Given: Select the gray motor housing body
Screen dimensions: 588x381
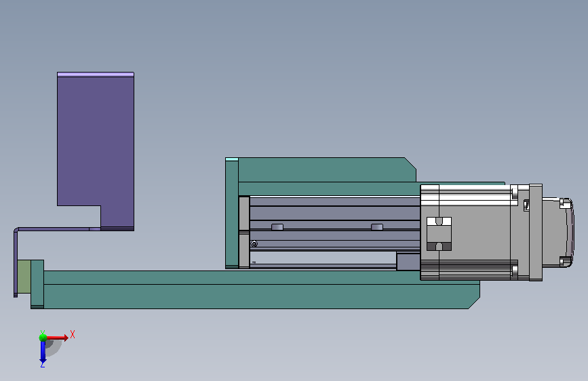Looking at the screenshot, I should tap(481, 233).
